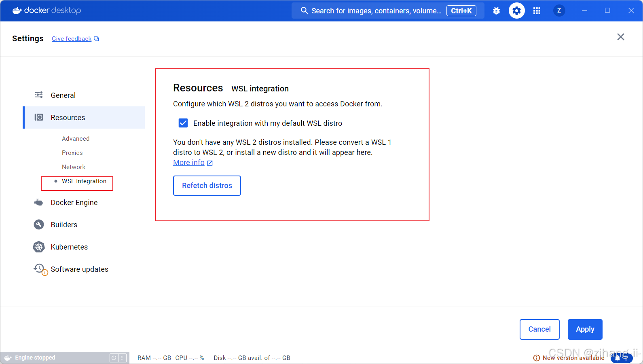
Task: Click the Give feedback link
Action: 72,39
